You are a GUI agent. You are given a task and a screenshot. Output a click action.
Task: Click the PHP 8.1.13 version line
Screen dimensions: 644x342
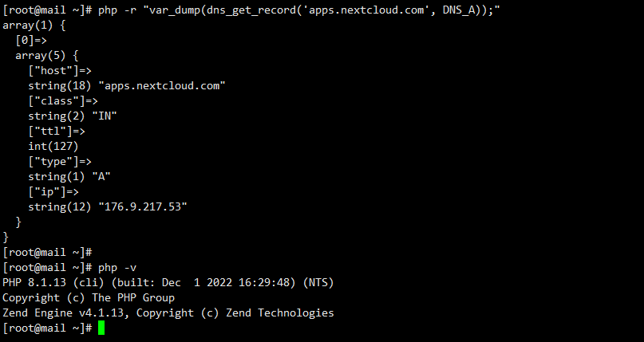click(x=168, y=282)
